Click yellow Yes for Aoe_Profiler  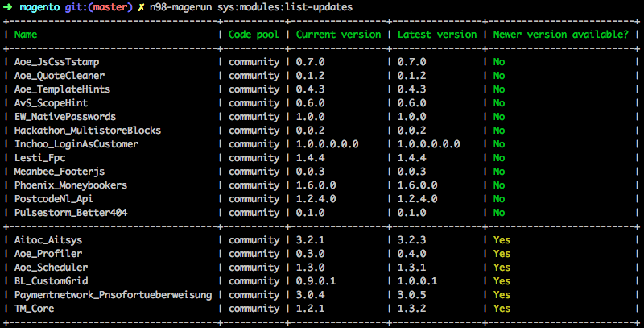coord(502,254)
